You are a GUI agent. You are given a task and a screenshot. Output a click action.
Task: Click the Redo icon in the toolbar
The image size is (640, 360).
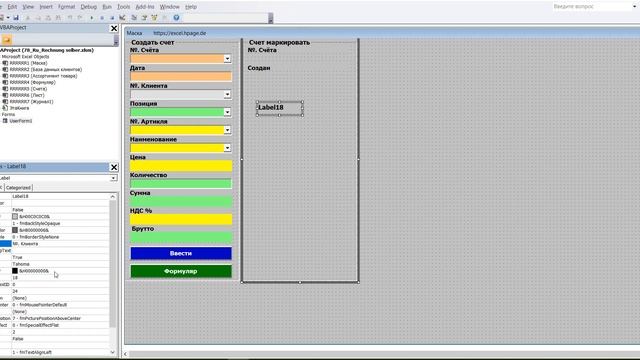(x=80, y=18)
